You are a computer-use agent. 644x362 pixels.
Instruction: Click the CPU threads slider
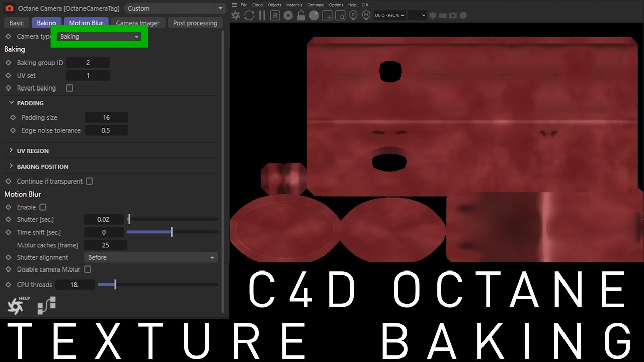(157, 285)
